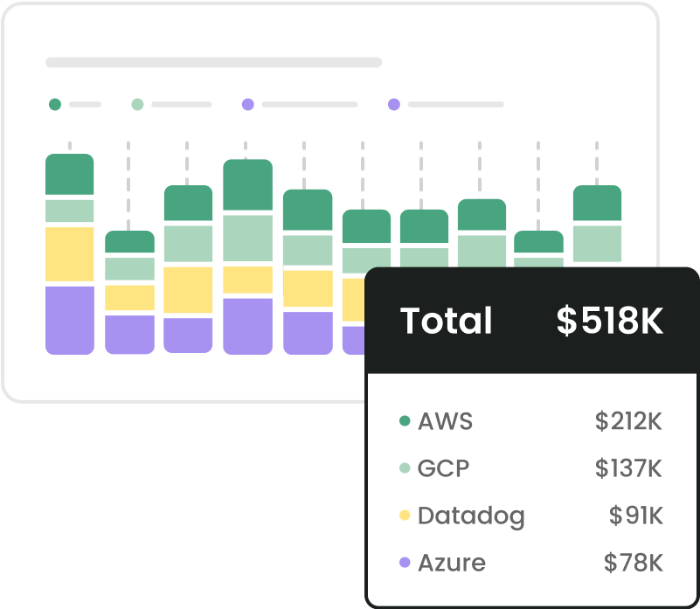Toggle the rightmost purple legend dot
700x609 pixels.
click(x=394, y=105)
